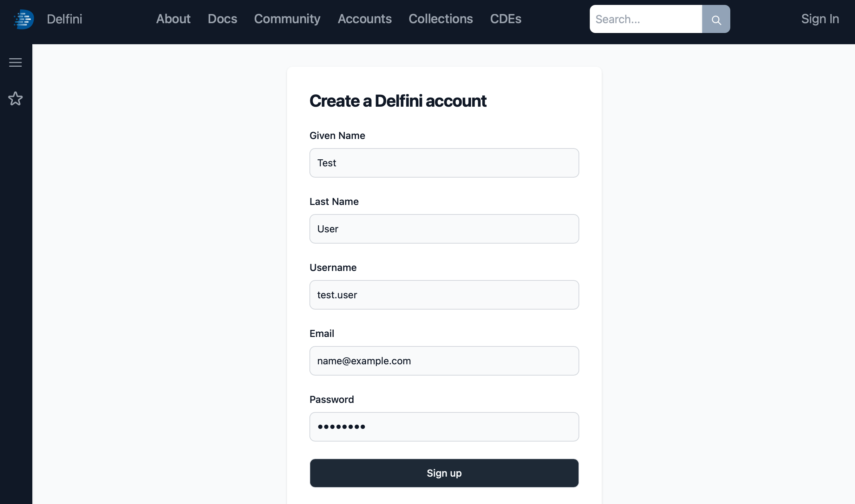
Task: Navigate to Accounts
Action: (x=365, y=19)
